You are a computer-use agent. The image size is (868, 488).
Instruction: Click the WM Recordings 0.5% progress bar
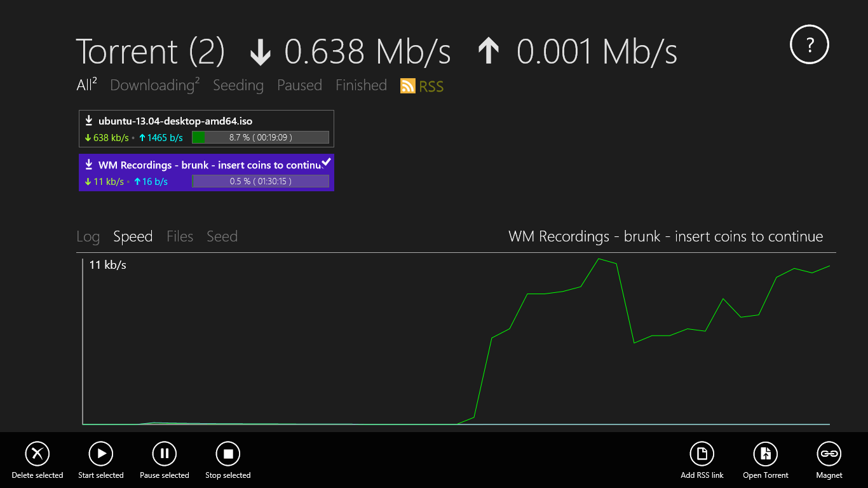260,182
